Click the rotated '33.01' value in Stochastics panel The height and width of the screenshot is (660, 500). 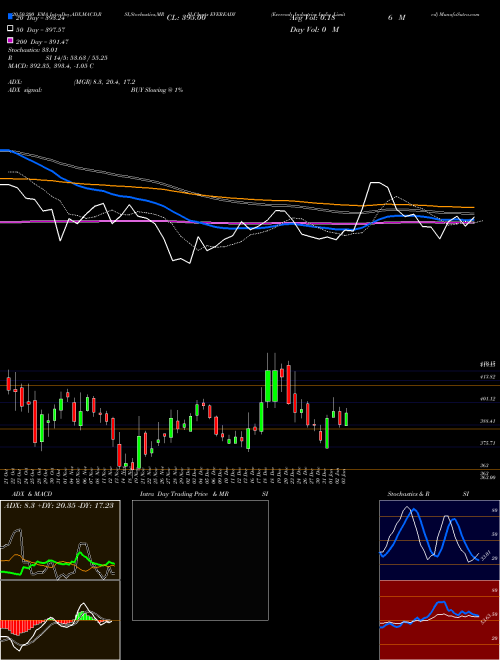pos(485,556)
